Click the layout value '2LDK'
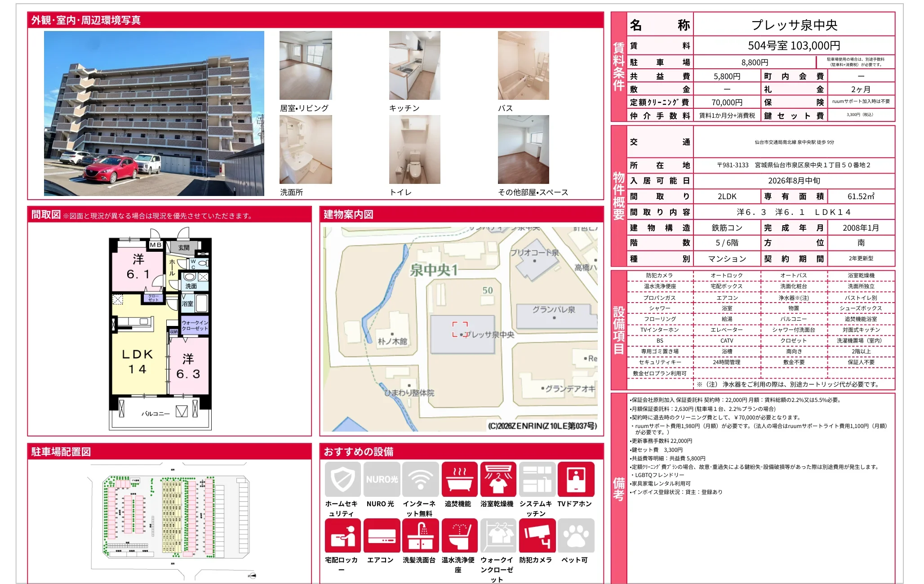The width and height of the screenshot is (924, 584). tap(727, 196)
